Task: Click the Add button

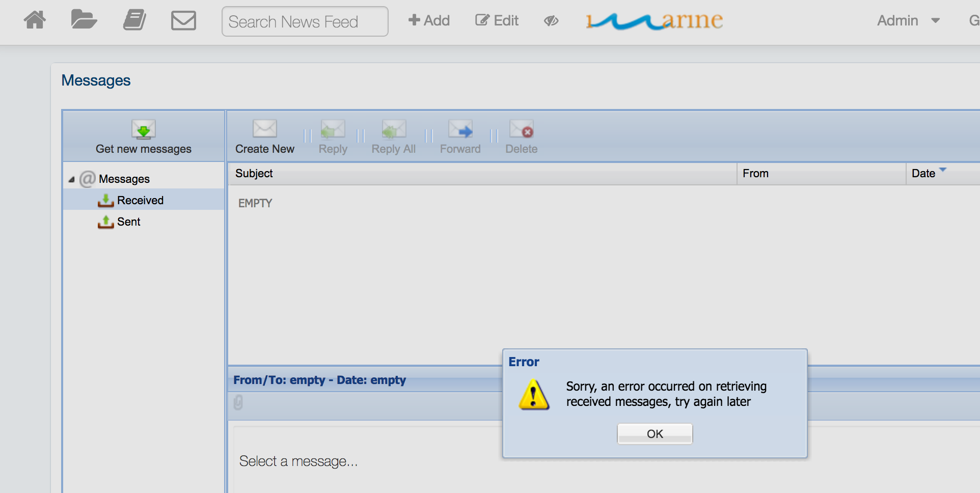Action: coord(429,20)
